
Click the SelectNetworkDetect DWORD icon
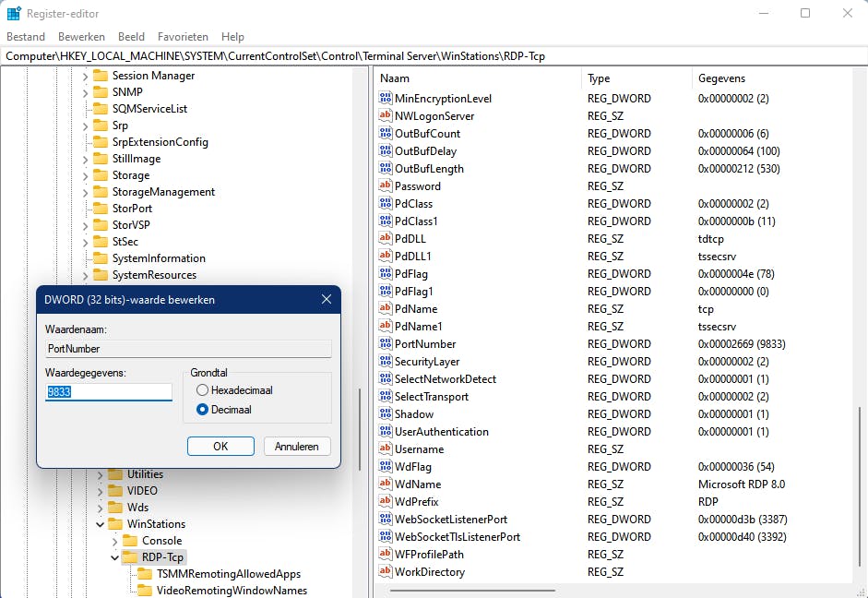tap(386, 378)
